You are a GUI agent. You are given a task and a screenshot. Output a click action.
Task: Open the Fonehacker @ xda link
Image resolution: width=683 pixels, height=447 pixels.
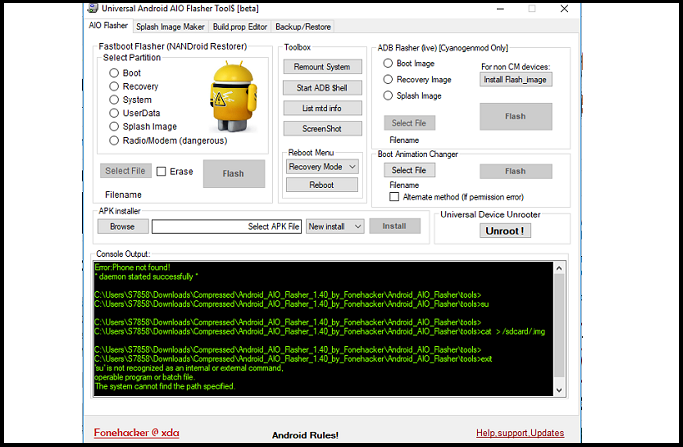click(x=136, y=433)
